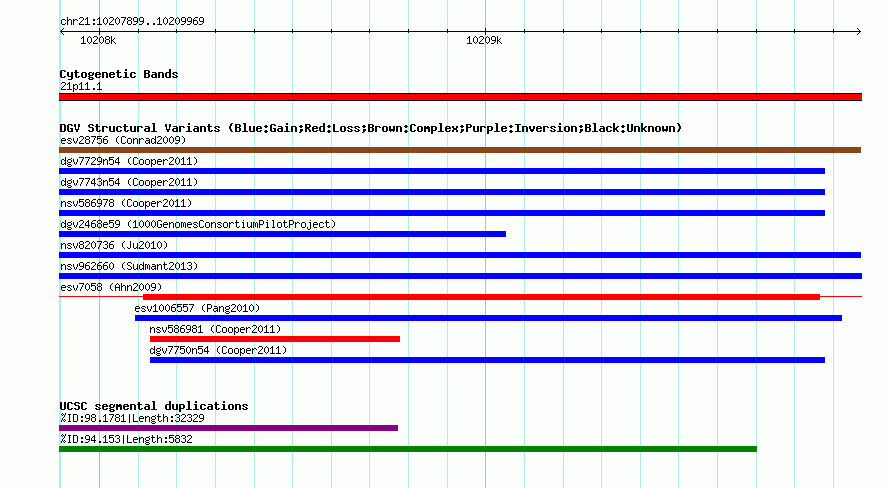Click the green segmental duplication bar
Image resolution: width=890 pixels, height=488 pixels.
coord(408,449)
